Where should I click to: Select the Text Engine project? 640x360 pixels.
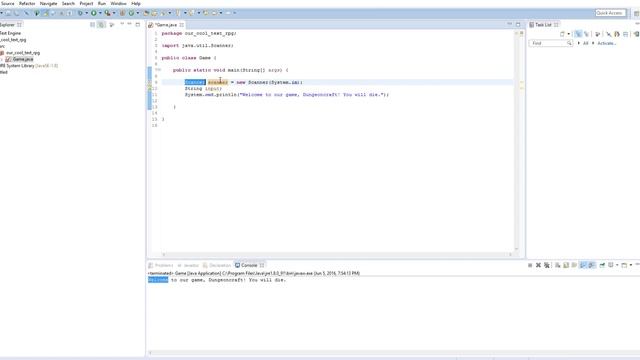pyautogui.click(x=11, y=33)
